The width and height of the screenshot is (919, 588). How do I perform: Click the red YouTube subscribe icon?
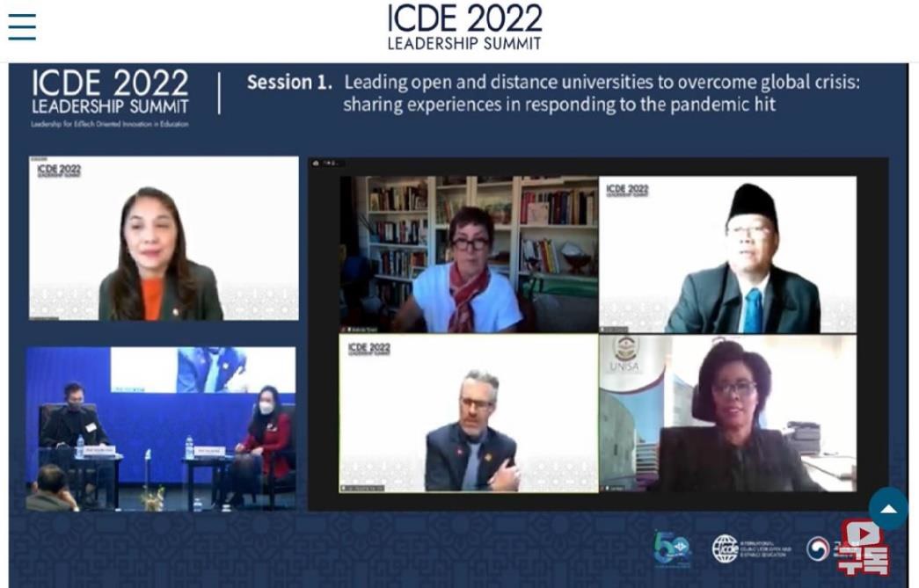(x=864, y=547)
